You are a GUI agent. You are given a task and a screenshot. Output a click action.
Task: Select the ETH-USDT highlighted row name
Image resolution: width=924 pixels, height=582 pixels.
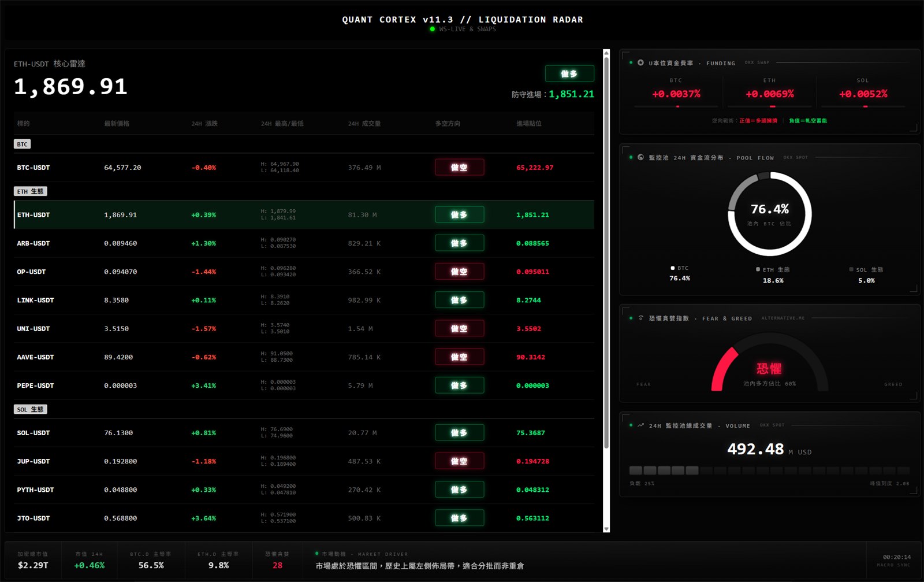[x=33, y=215]
